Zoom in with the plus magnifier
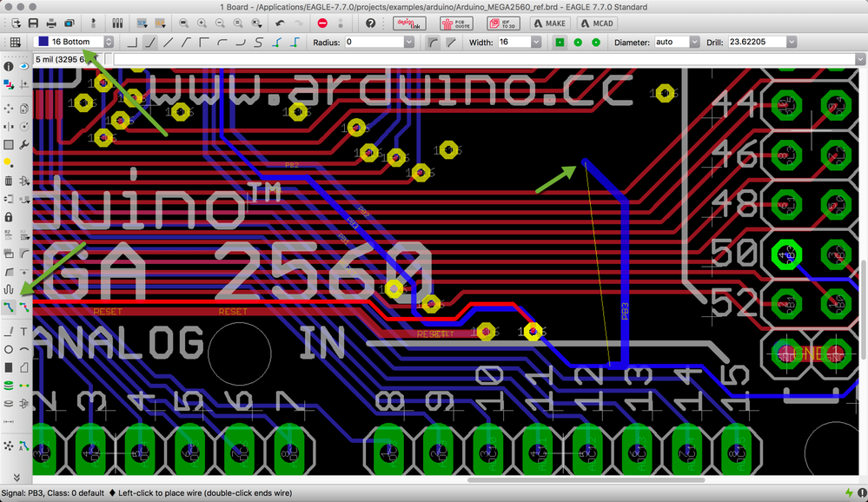The image size is (868, 502). (202, 23)
